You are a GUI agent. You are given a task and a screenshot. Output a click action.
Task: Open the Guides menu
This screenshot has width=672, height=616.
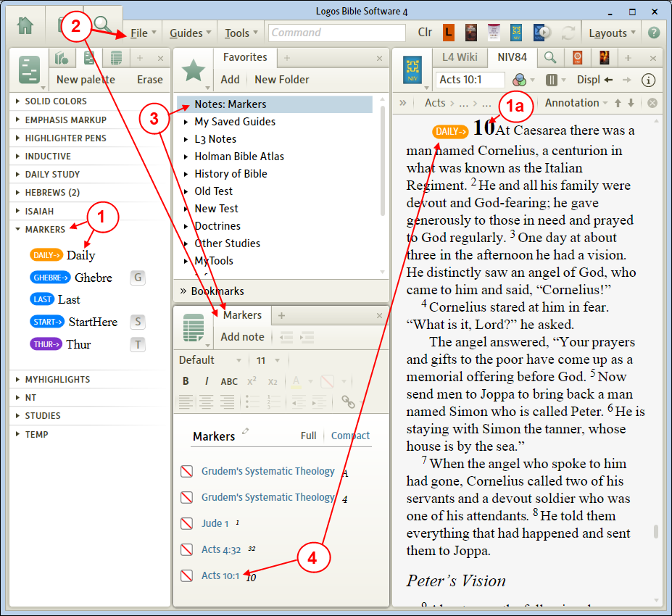pyautogui.click(x=190, y=33)
